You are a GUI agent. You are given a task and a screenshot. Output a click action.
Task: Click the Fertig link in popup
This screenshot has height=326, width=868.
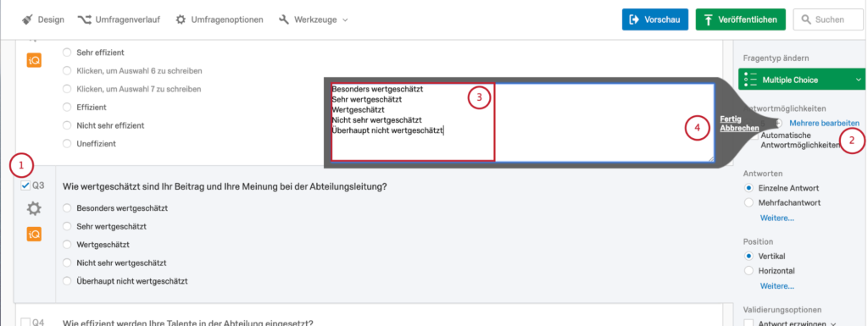pyautogui.click(x=731, y=119)
